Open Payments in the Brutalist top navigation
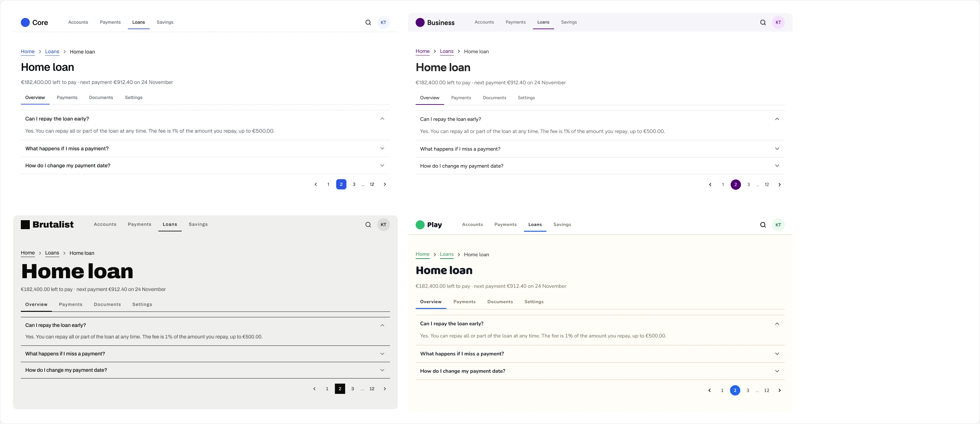The image size is (980, 424). (x=140, y=225)
